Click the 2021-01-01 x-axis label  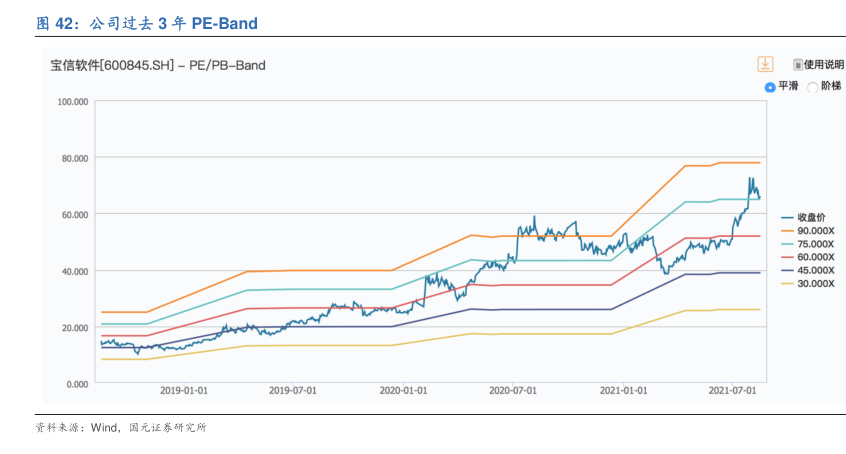(623, 391)
